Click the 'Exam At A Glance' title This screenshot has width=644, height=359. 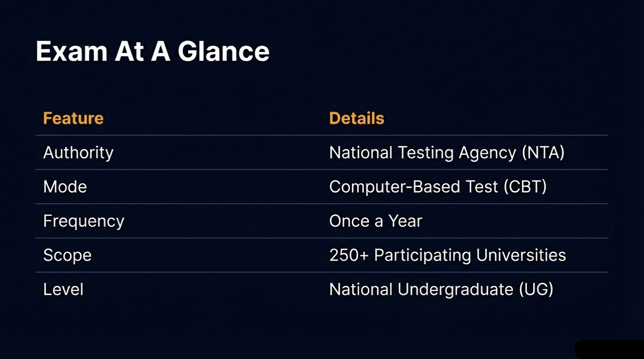(153, 51)
